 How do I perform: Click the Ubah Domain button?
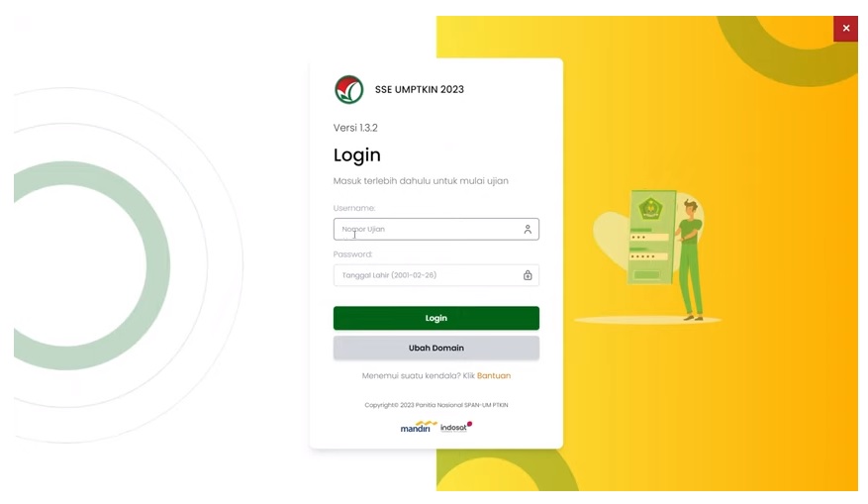pos(436,348)
